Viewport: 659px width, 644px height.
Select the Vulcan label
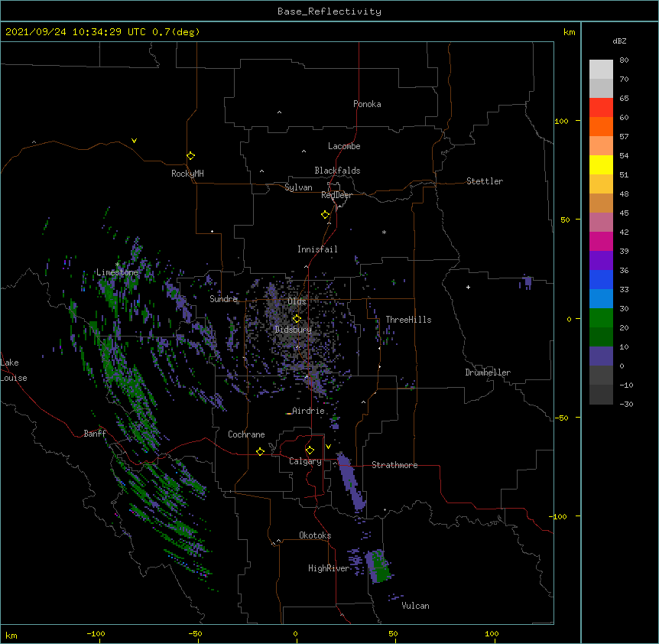pyautogui.click(x=415, y=606)
